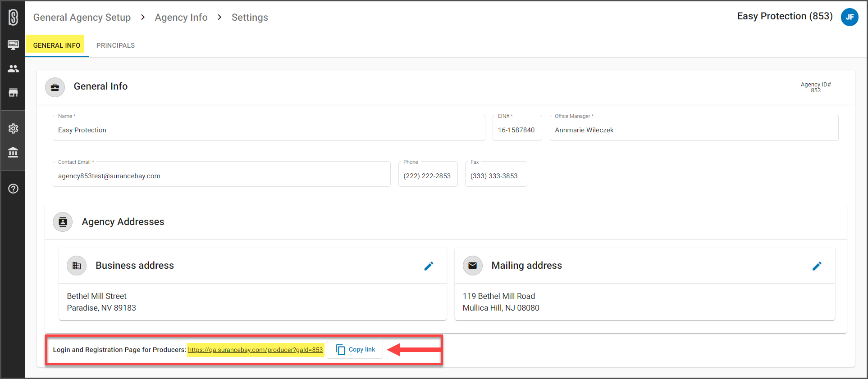Viewport: 868px width, 379px height.
Task: Click the Easy Protection (853) agency title
Action: coord(785,16)
